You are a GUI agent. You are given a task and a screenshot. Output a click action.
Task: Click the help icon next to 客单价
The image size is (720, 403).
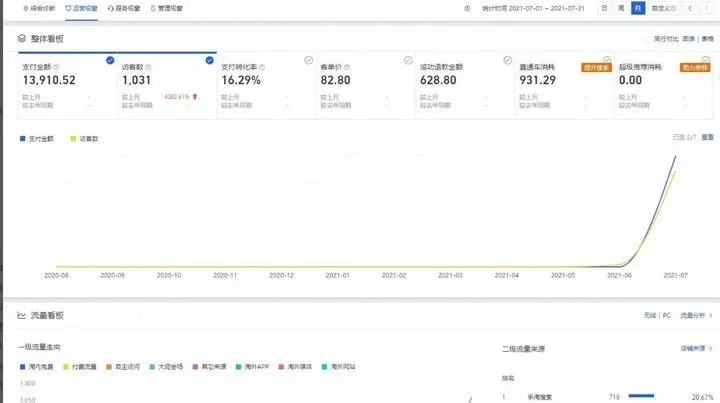(347, 67)
